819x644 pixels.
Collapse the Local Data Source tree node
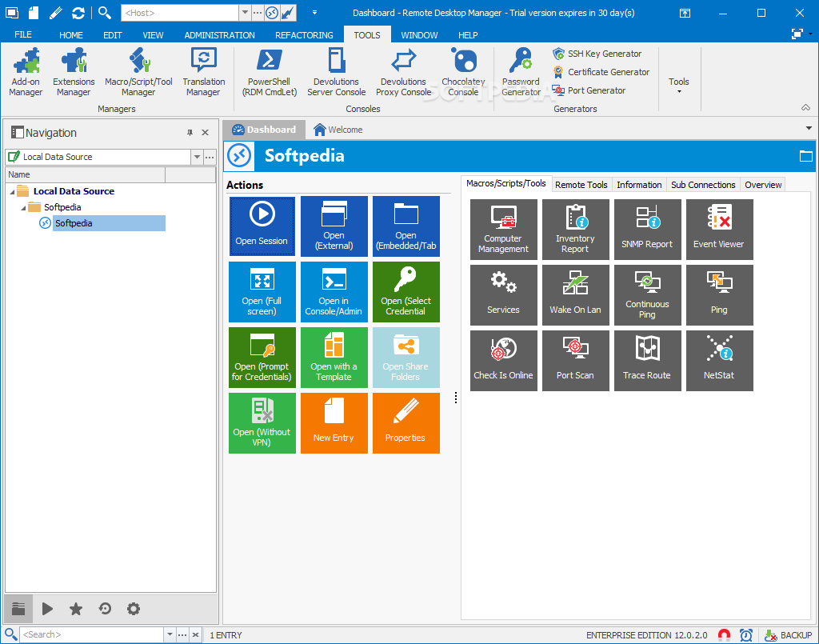click(x=12, y=192)
